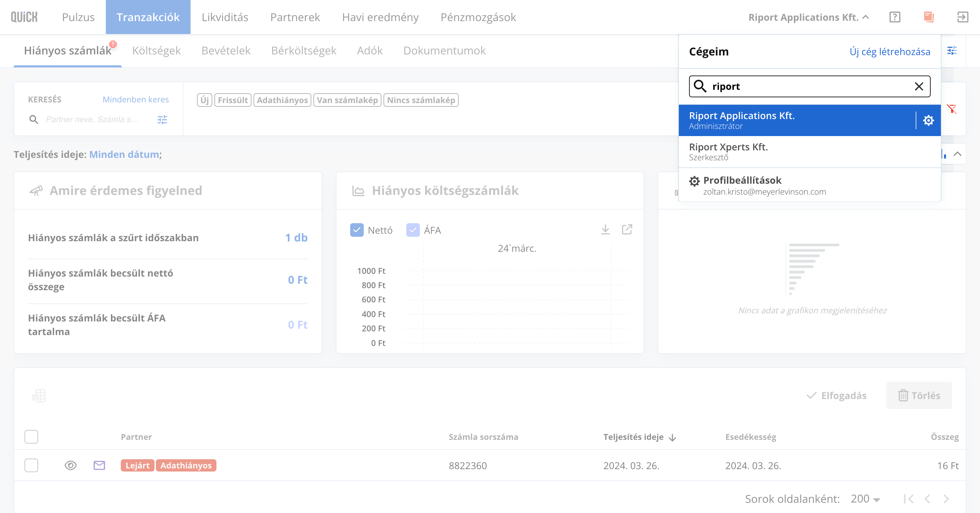Open the help question mark icon
Screen dimensions: 980x513
pyautogui.click(x=895, y=17)
